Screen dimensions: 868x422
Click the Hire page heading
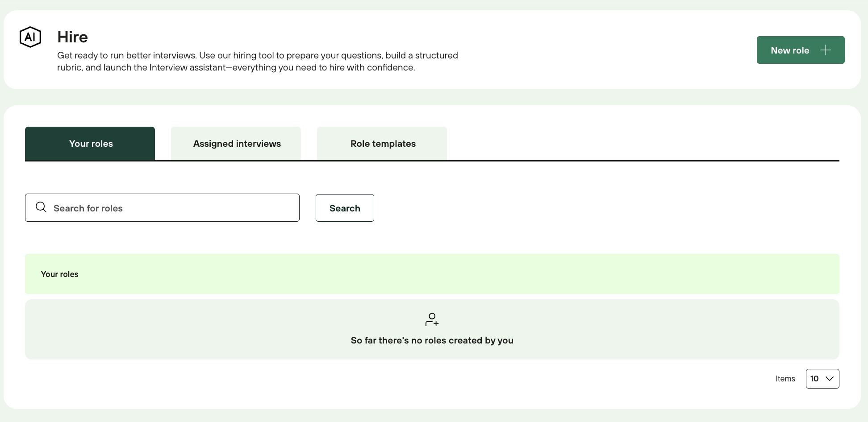point(72,37)
